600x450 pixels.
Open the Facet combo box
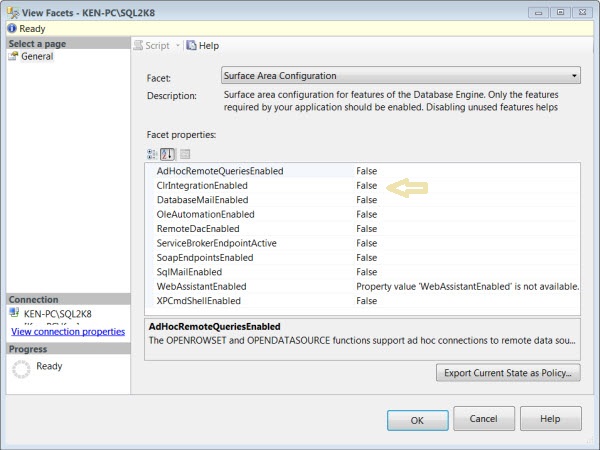tap(401, 75)
